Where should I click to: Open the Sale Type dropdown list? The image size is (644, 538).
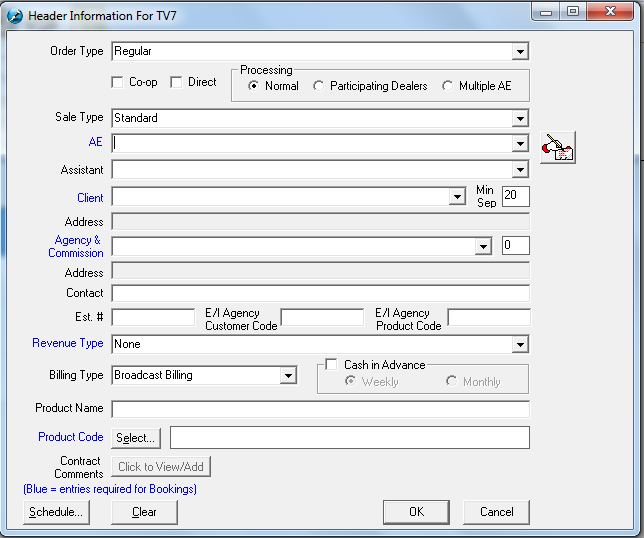[520, 119]
